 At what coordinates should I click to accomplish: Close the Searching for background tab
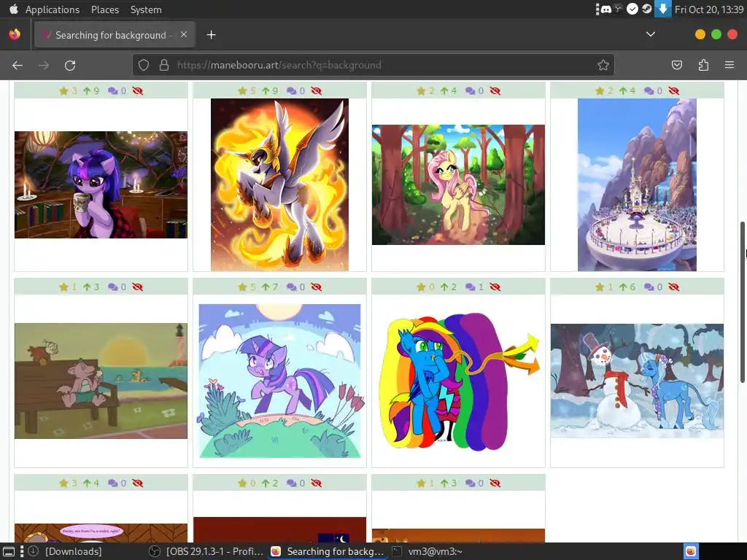pyautogui.click(x=184, y=35)
